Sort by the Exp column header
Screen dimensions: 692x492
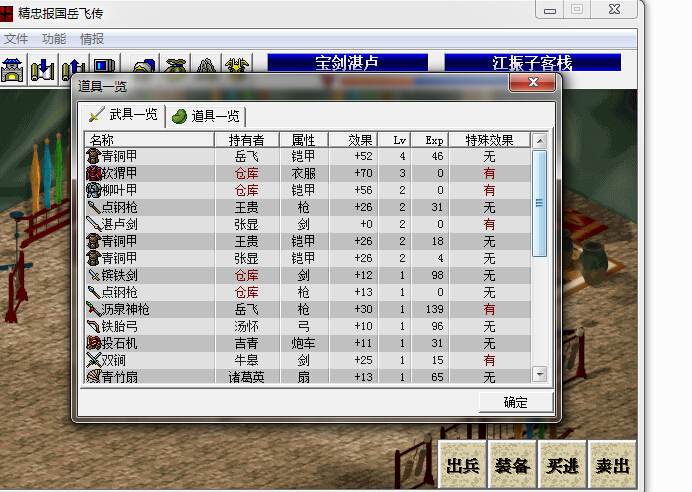tap(430, 140)
